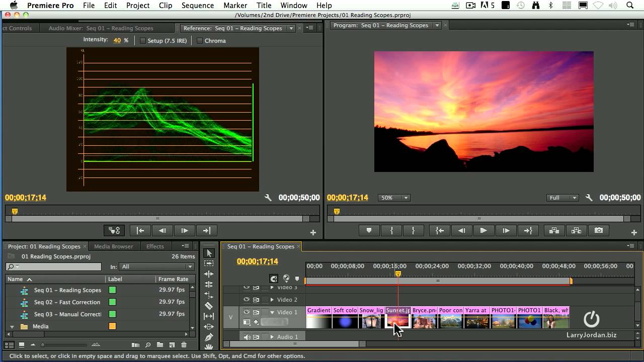
Task: Select the Selection tool arrow
Action: 209,253
